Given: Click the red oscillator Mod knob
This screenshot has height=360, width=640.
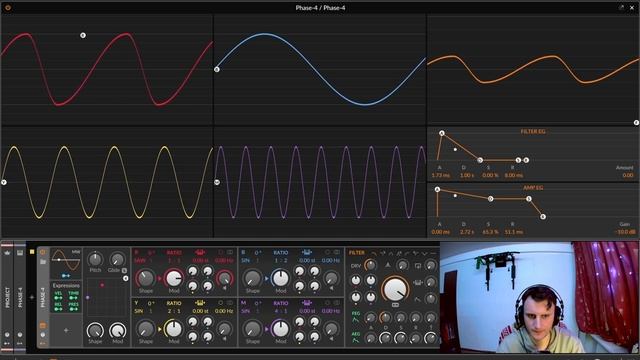Looking at the screenshot, I should click(174, 278).
